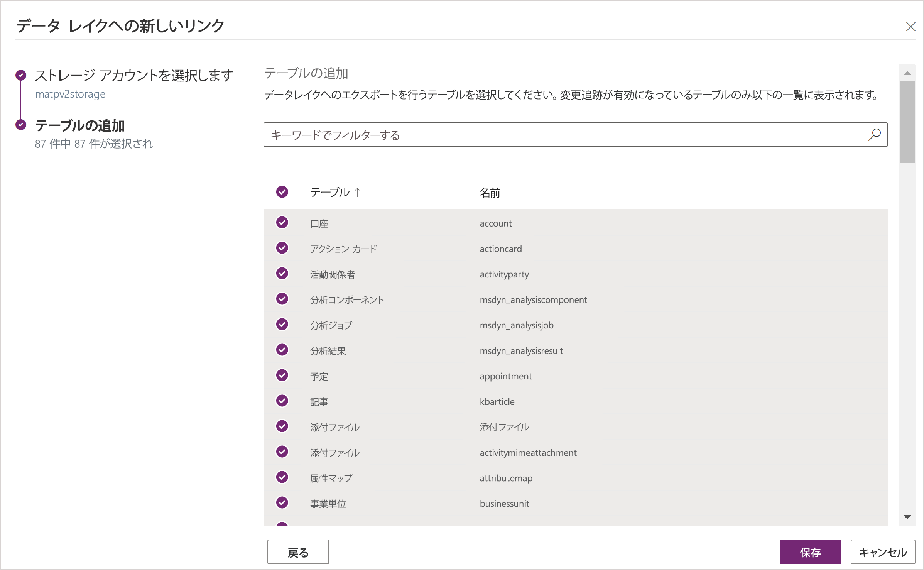Click the msdyn_analysisjob name cell
Screen dimensions: 924x570
517,326
